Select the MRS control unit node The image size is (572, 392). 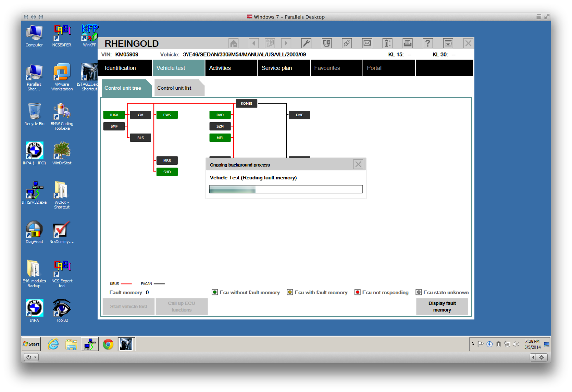coord(167,161)
